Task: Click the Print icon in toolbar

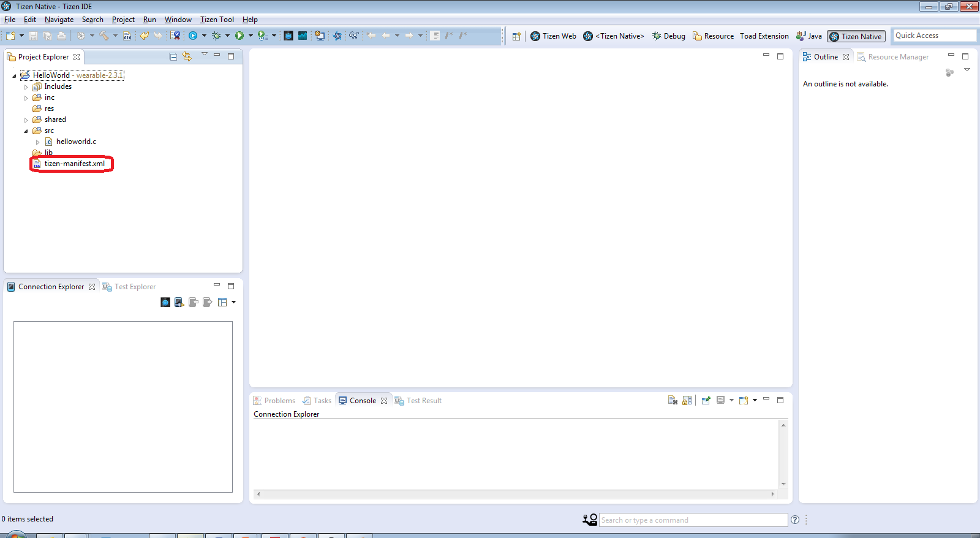Action: (x=61, y=36)
